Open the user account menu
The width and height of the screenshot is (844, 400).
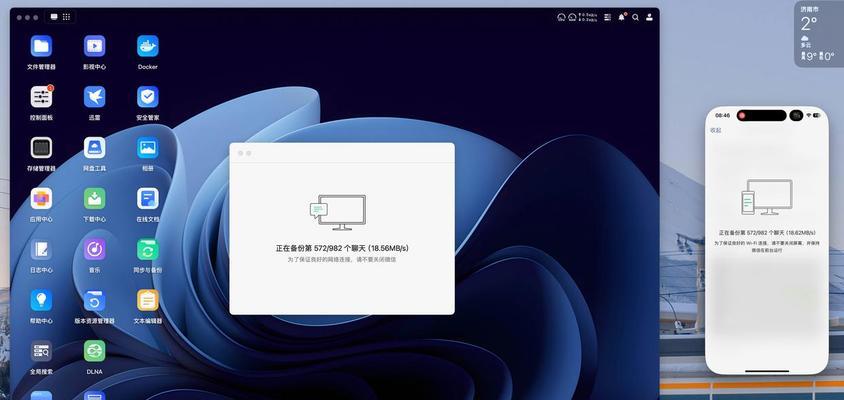pyautogui.click(x=649, y=17)
